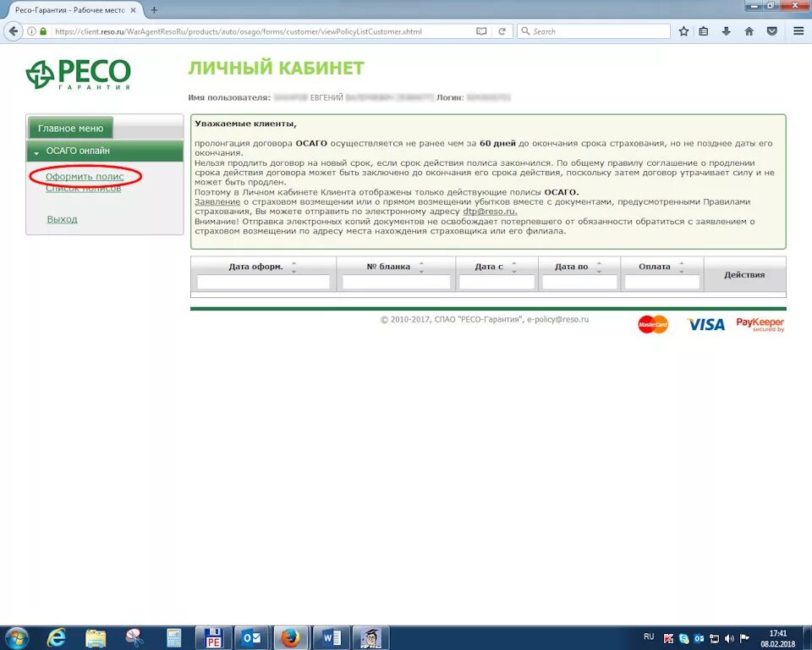Image resolution: width=812 pixels, height=650 pixels.
Task: Bookmark this page with the star icon
Action: (x=683, y=31)
